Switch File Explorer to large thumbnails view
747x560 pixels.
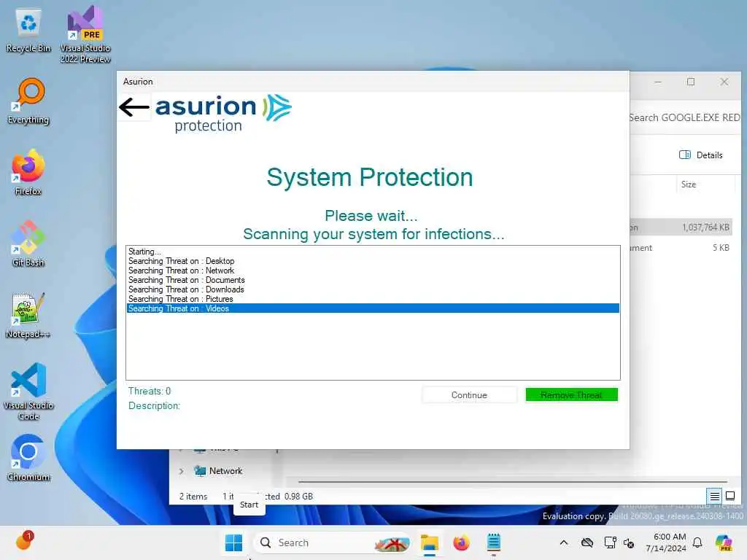[x=730, y=496]
